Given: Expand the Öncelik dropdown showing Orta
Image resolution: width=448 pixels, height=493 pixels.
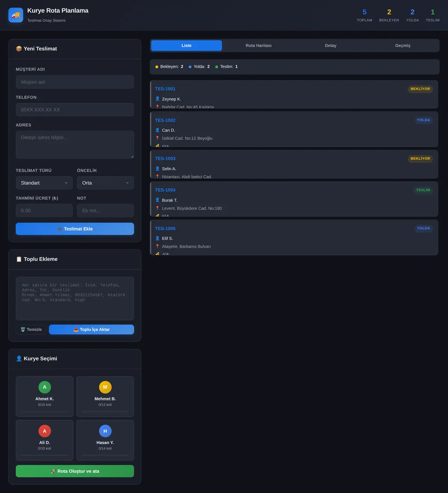Looking at the screenshot, I should 105,183.
